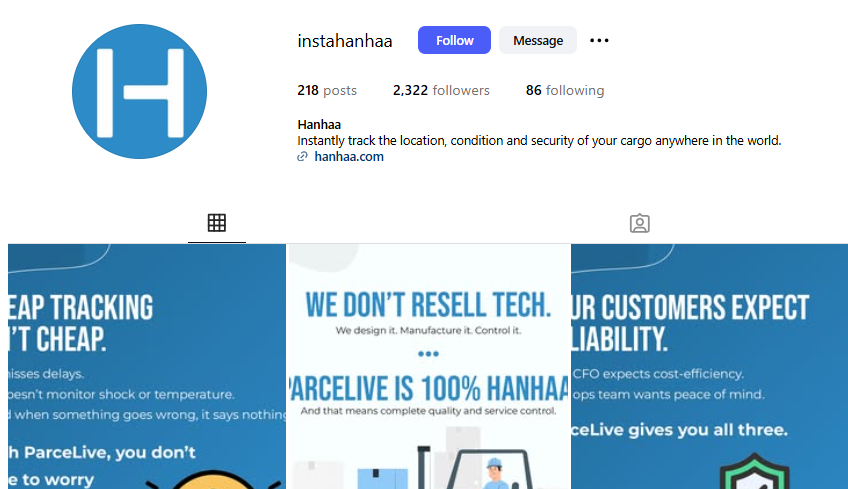Select the posts grid icon tab
848x489 pixels.
click(217, 223)
